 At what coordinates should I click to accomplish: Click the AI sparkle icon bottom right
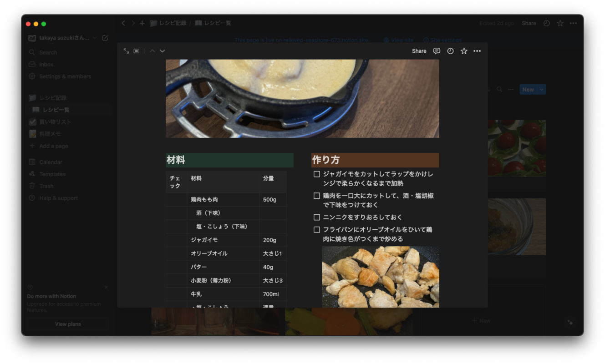pos(570,322)
